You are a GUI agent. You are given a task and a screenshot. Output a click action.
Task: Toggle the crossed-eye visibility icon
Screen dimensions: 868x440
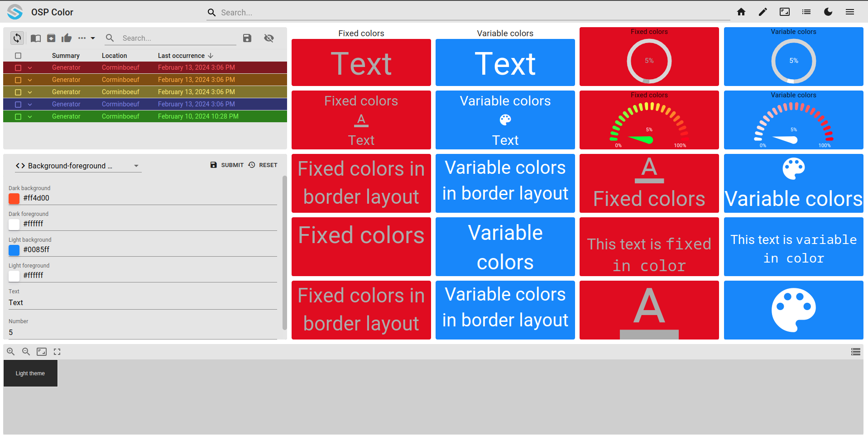click(x=269, y=38)
